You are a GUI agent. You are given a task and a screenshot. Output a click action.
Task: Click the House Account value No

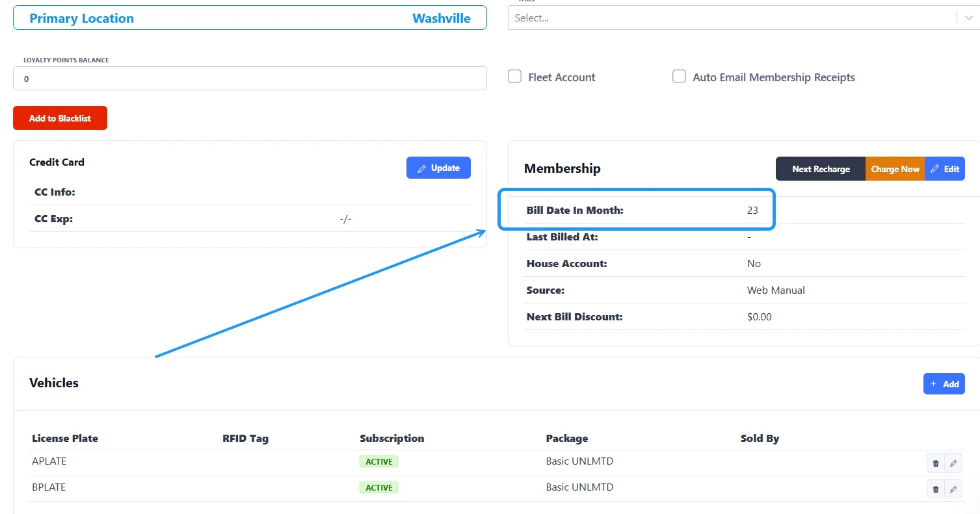pyautogui.click(x=754, y=264)
